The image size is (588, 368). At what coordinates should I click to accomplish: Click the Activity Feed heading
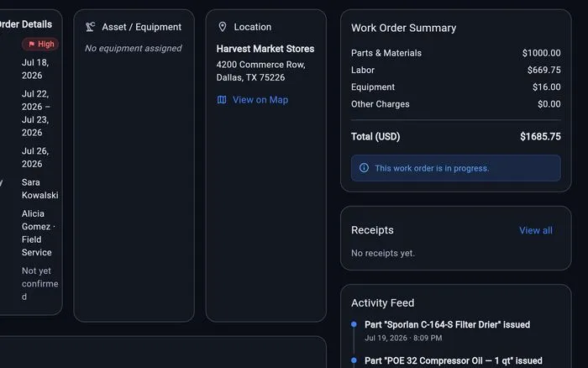point(382,302)
